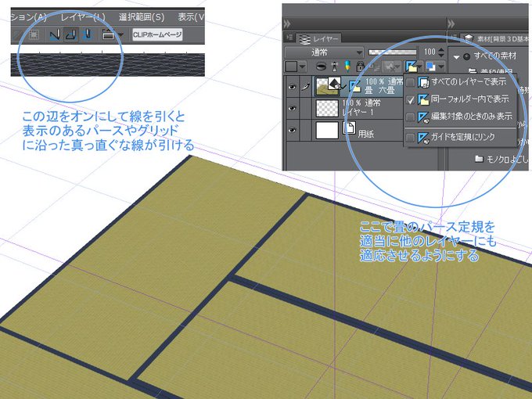Click the faded pen icon left of the selection icon
532x399 pixels.
(19, 34)
